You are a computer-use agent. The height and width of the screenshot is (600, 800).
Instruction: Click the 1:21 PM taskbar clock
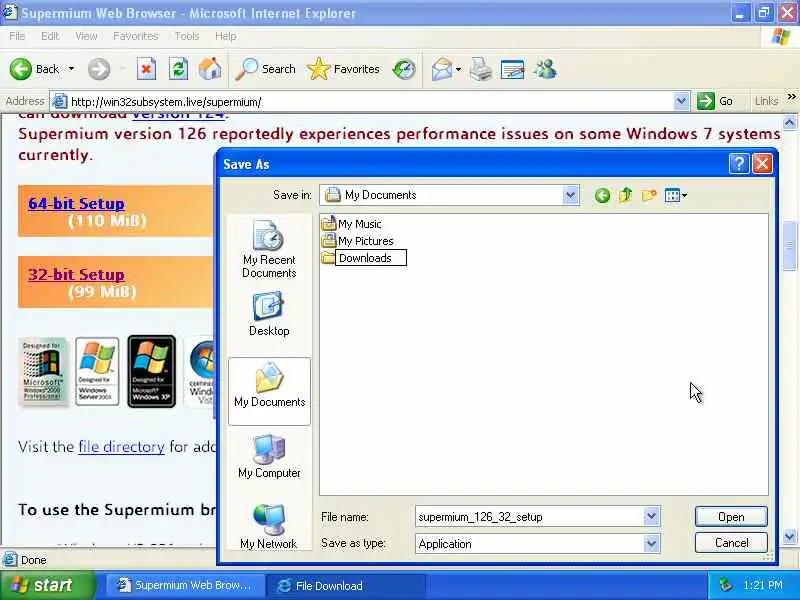[x=763, y=585]
